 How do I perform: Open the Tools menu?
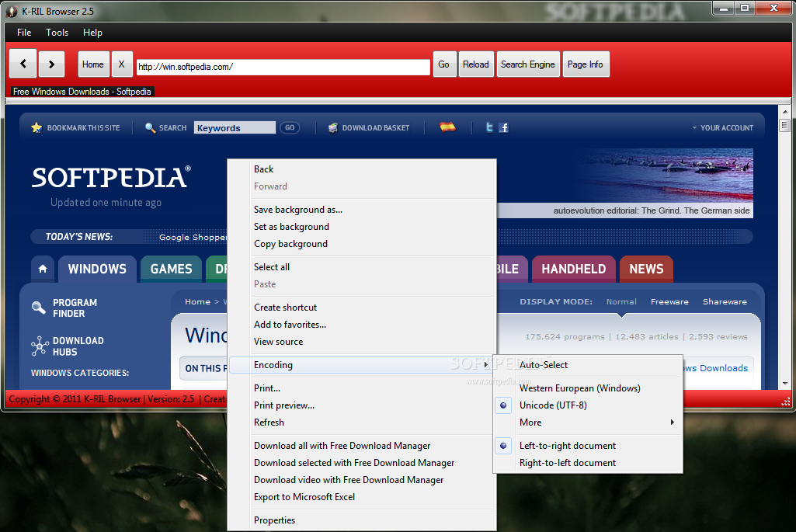[57, 33]
